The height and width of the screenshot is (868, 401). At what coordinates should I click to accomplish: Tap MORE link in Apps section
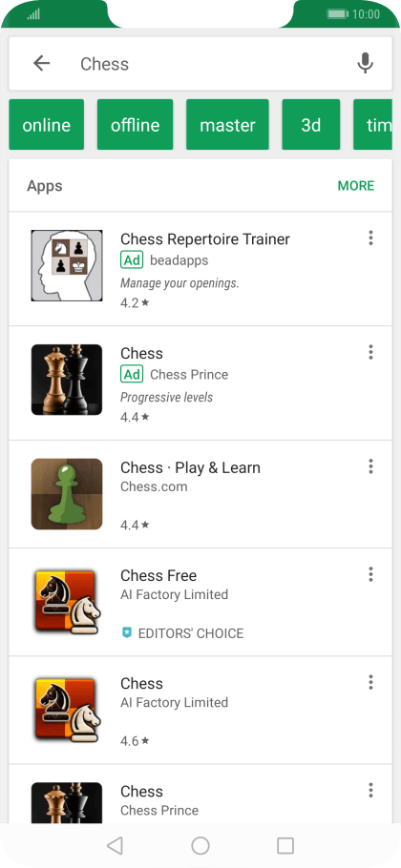pos(356,186)
